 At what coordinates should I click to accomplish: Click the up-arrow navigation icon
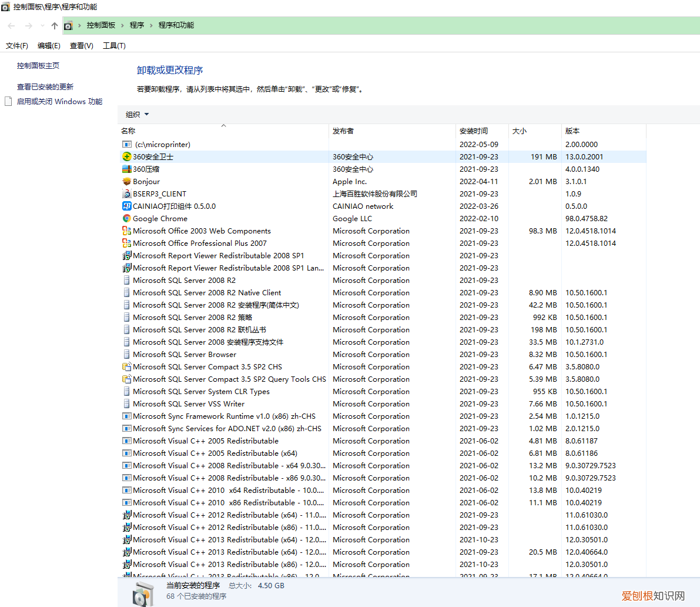pos(55,25)
